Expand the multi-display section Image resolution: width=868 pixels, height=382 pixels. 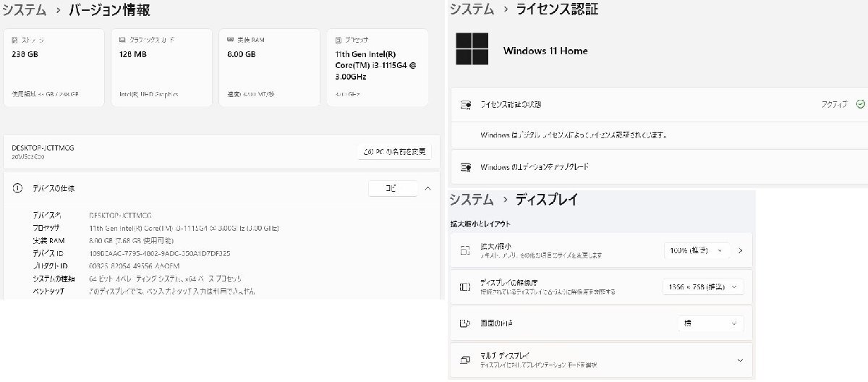tap(740, 360)
